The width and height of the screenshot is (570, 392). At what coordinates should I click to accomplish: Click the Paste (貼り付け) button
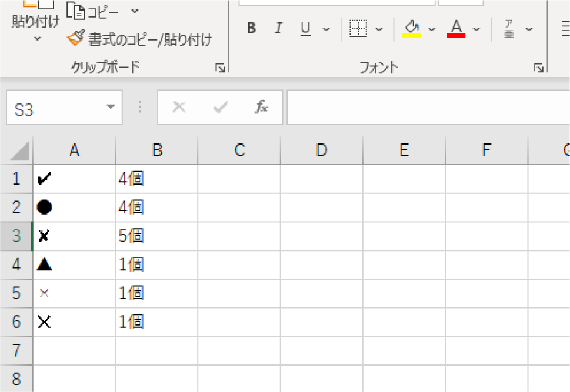[35, 15]
